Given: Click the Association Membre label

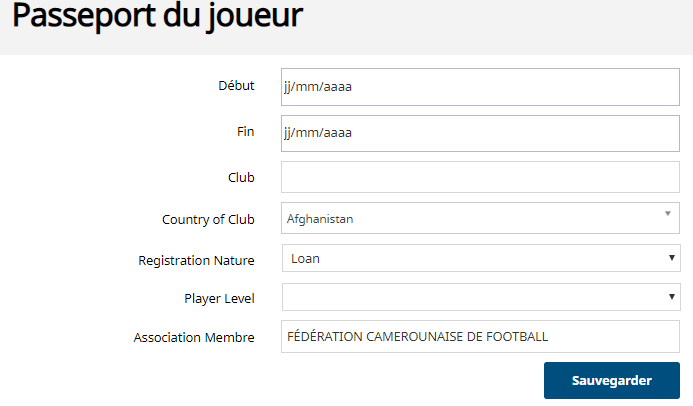Looking at the screenshot, I should pyautogui.click(x=194, y=337).
